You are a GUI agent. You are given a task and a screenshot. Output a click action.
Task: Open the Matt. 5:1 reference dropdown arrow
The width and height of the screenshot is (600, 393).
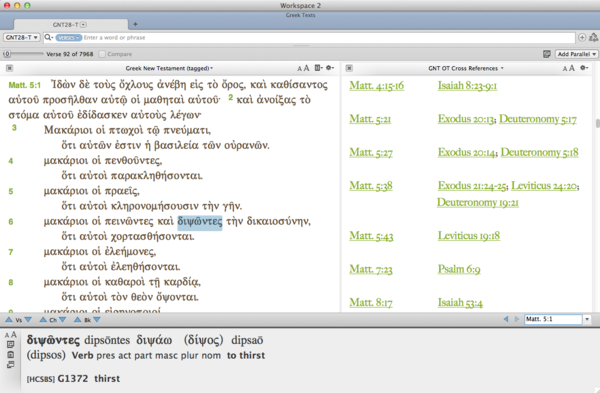tap(587, 319)
